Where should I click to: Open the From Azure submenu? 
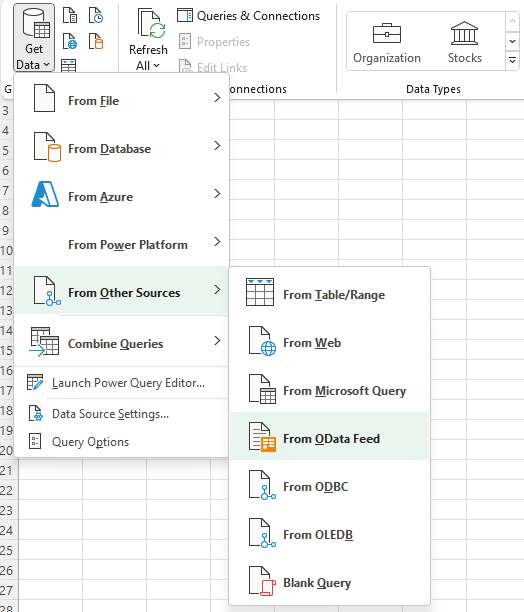pyautogui.click(x=122, y=196)
